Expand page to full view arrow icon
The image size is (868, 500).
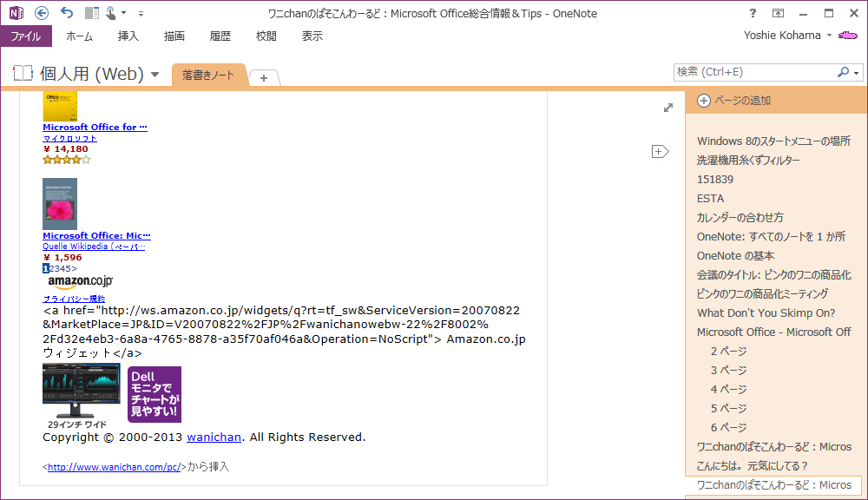click(x=668, y=108)
